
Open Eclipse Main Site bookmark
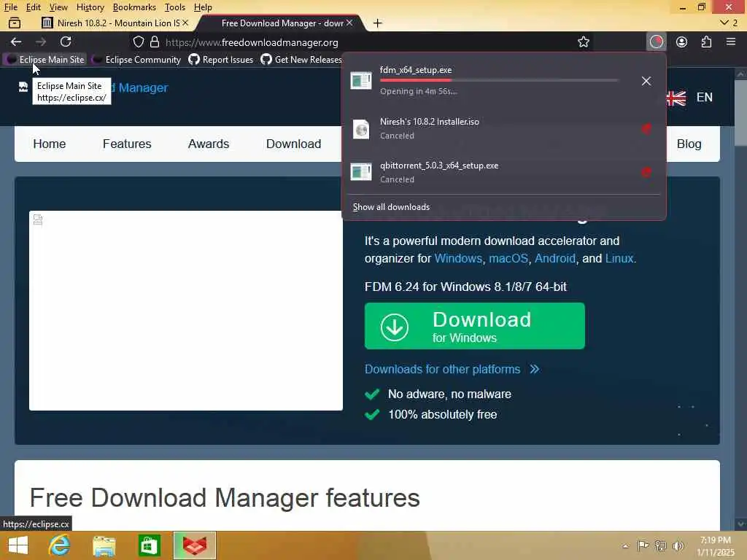(45, 60)
